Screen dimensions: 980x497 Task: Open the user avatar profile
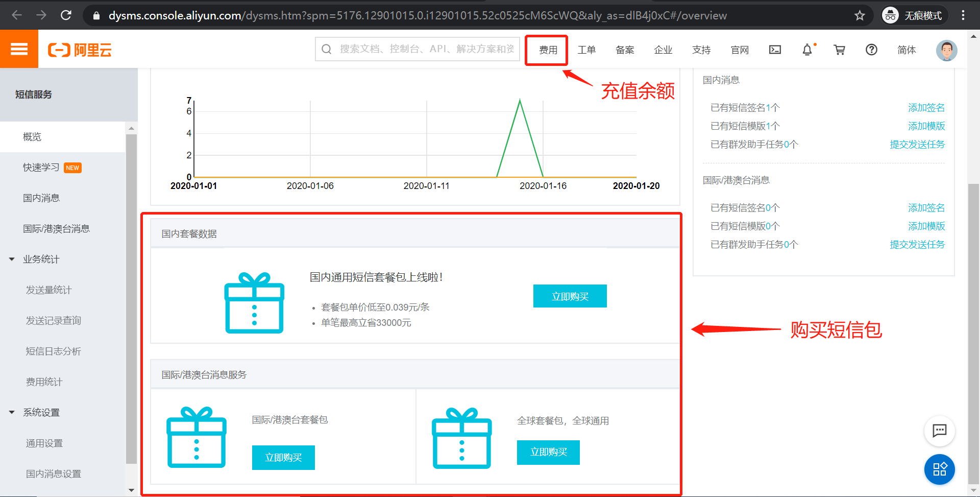click(x=947, y=50)
